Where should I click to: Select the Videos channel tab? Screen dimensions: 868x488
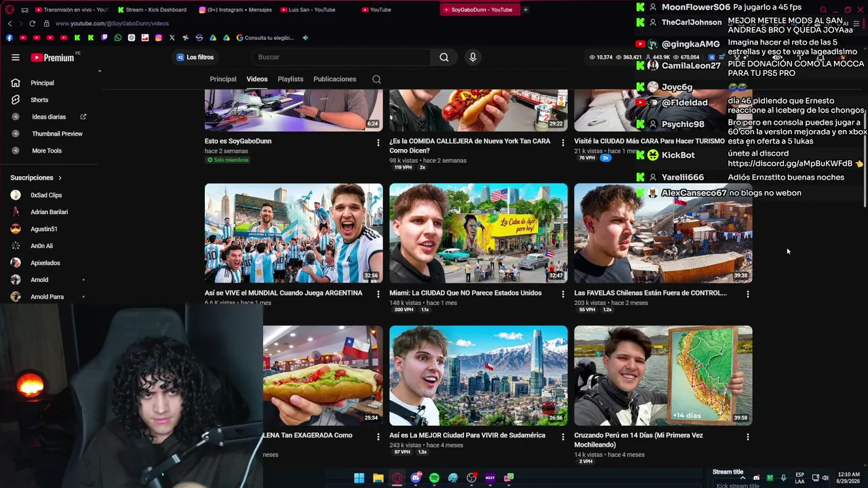click(257, 79)
